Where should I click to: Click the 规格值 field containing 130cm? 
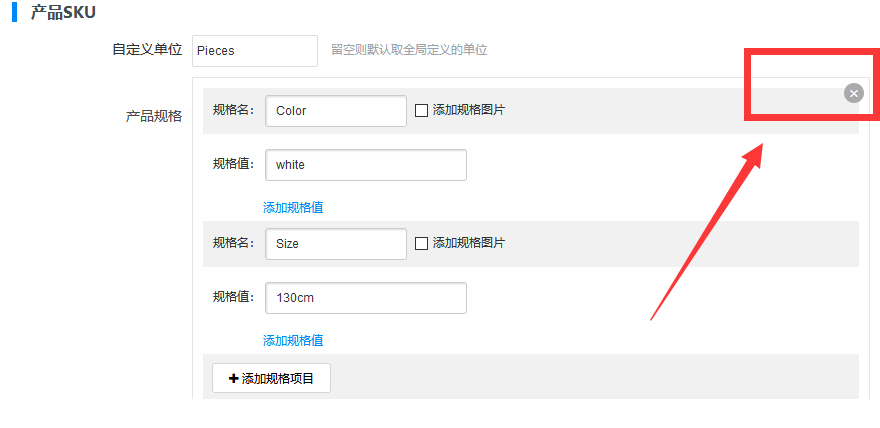tap(365, 298)
